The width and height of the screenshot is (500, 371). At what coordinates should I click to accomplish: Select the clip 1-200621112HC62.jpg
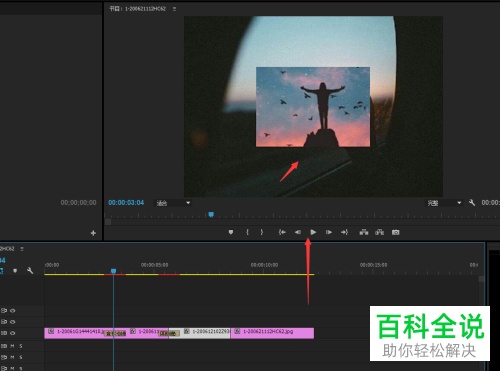point(272,333)
